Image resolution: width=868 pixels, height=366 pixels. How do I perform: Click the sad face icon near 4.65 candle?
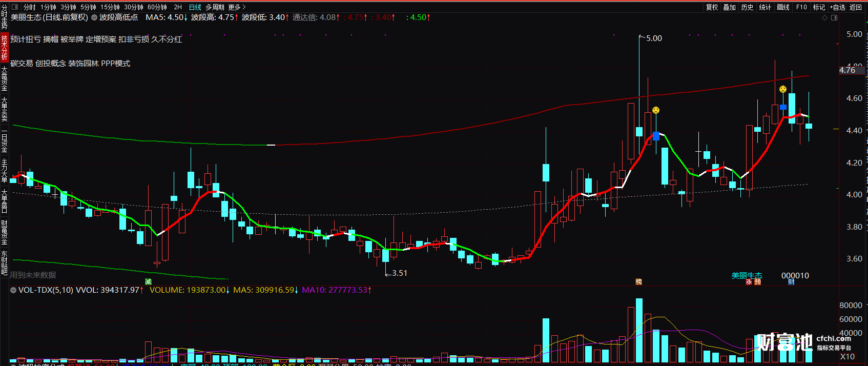pyautogui.click(x=783, y=89)
